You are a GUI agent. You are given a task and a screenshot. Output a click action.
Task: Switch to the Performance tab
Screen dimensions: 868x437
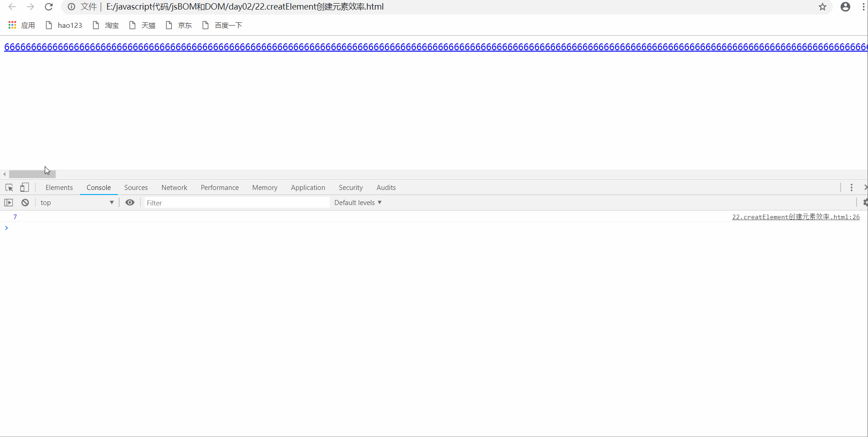(220, 188)
